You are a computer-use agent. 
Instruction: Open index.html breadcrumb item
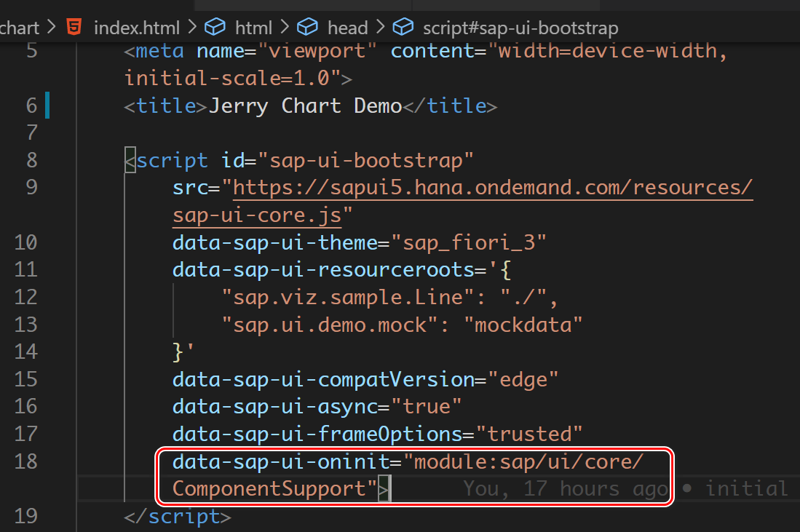137,28
